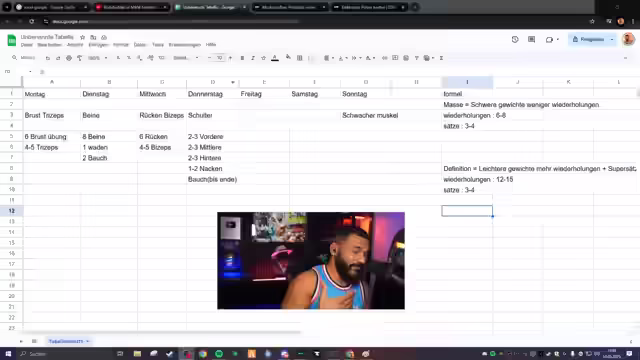640x360 pixels.
Task: Click the print icon
Action: pos(69,58)
